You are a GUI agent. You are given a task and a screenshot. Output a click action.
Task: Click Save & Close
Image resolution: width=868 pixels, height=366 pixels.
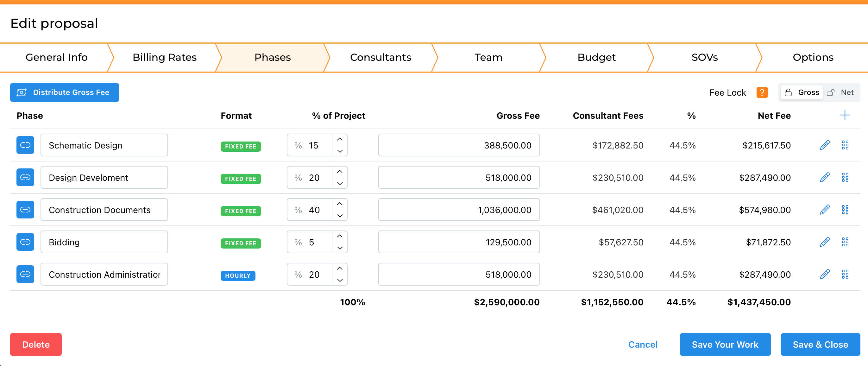[x=821, y=344]
